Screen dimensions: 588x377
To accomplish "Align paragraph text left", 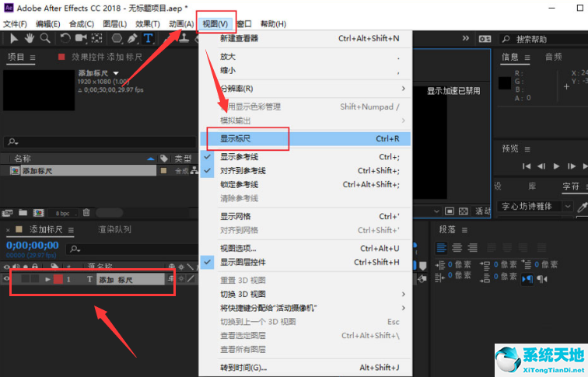I will tap(441, 247).
